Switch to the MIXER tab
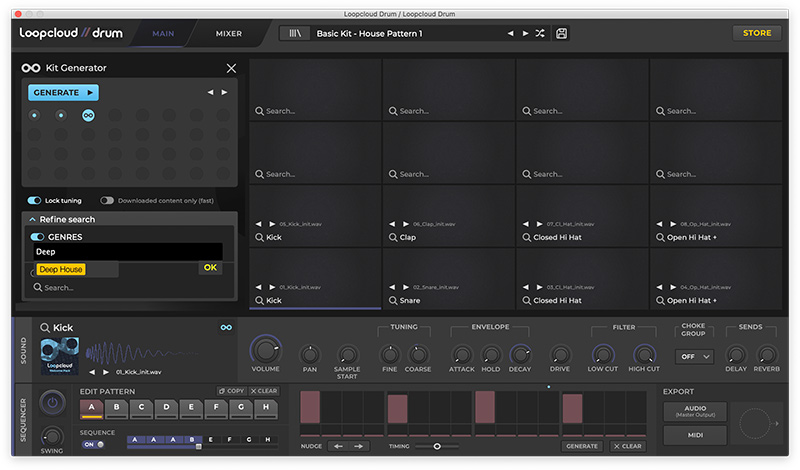This screenshot has height=470, width=800. point(229,34)
